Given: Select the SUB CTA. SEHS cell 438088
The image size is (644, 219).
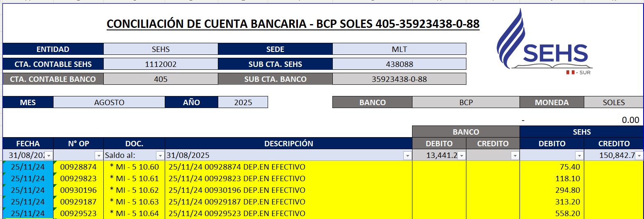Looking at the screenshot, I should [399, 64].
